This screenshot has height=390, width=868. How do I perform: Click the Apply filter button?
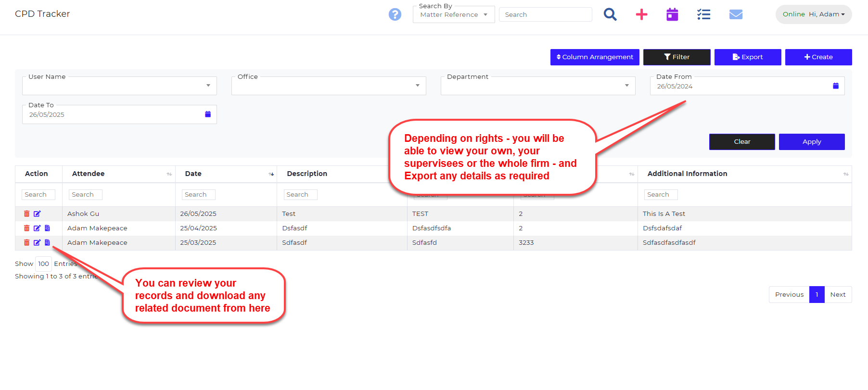point(812,142)
